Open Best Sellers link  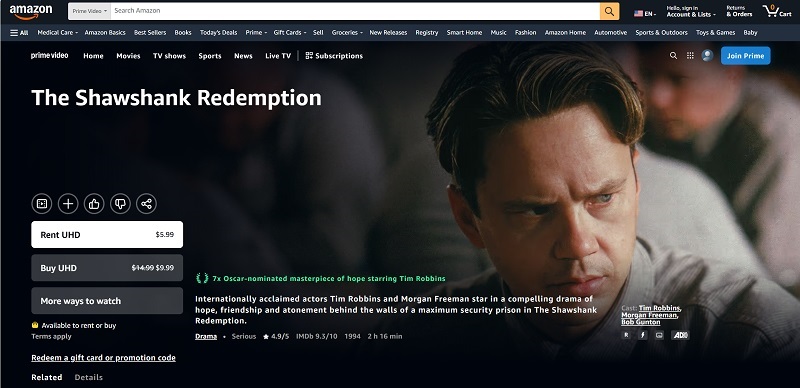tap(150, 33)
